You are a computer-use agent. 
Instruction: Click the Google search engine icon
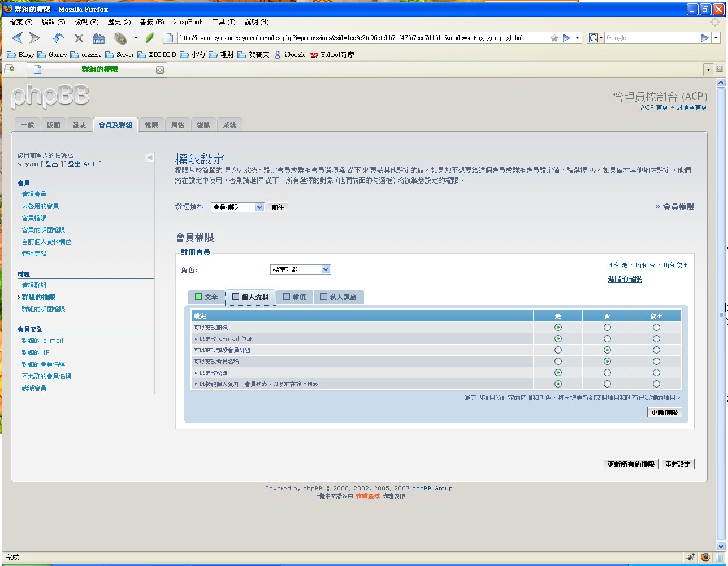[x=593, y=38]
